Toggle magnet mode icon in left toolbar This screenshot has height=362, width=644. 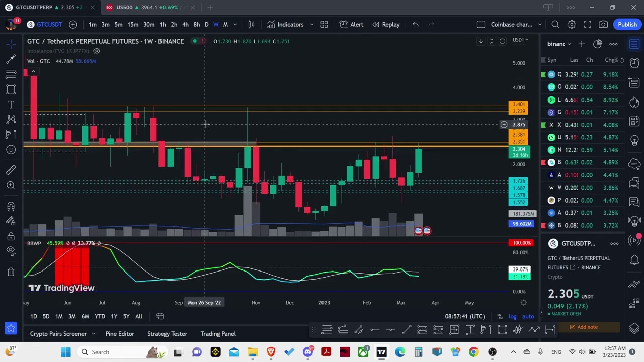[x=11, y=206]
